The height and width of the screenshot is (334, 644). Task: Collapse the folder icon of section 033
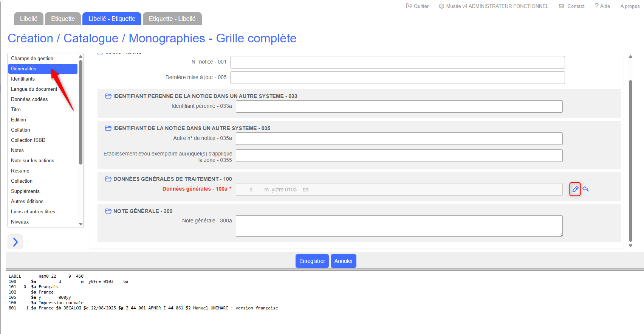(x=108, y=96)
